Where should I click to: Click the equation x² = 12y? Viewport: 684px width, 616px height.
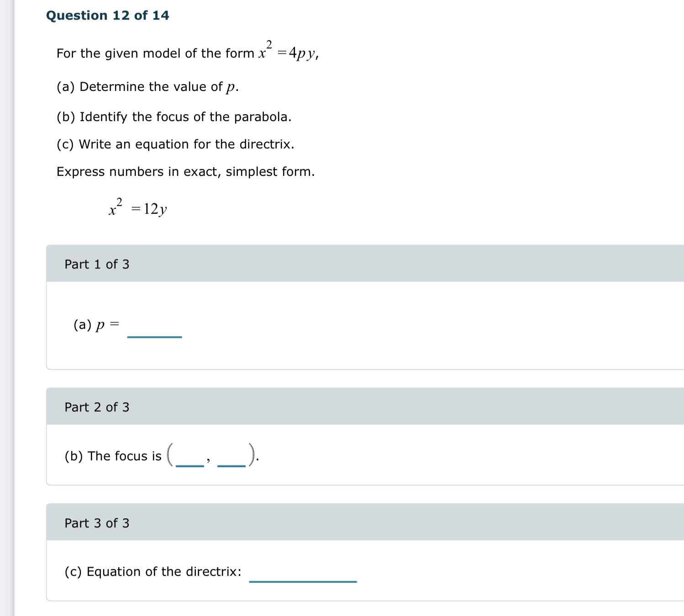click(x=137, y=207)
